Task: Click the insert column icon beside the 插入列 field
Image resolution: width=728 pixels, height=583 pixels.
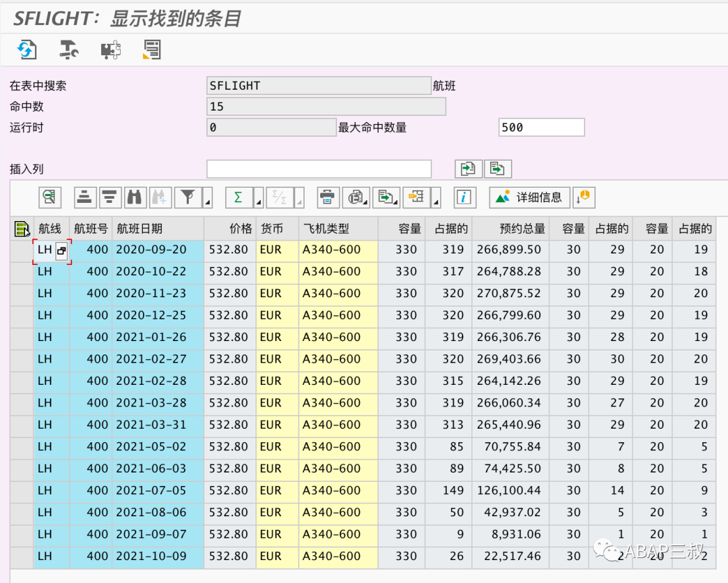Action: tap(468, 169)
